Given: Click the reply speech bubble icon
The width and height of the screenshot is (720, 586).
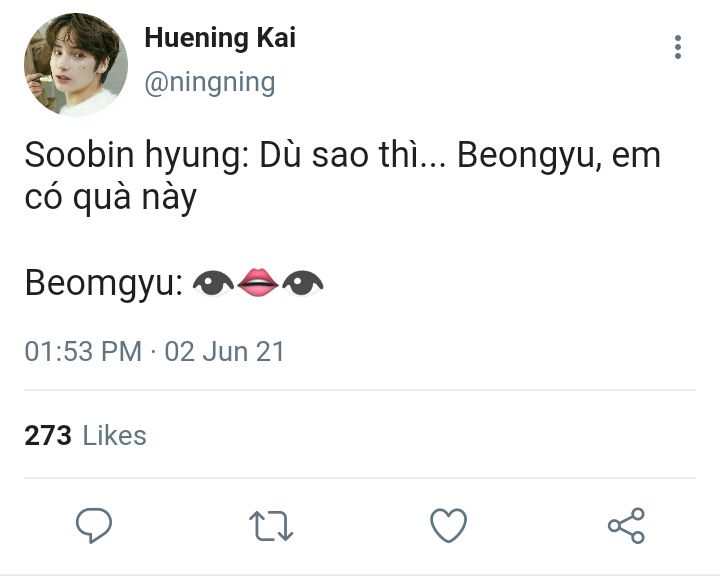Looking at the screenshot, I should click(x=94, y=525).
